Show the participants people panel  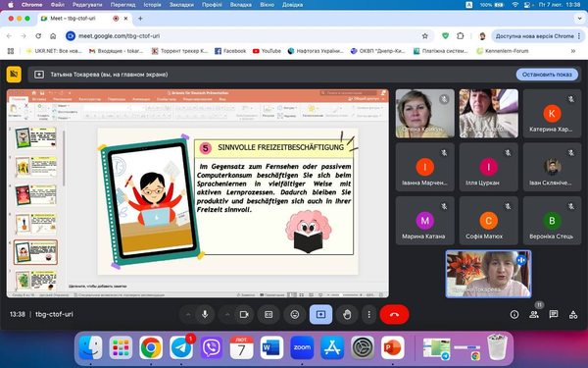534,314
